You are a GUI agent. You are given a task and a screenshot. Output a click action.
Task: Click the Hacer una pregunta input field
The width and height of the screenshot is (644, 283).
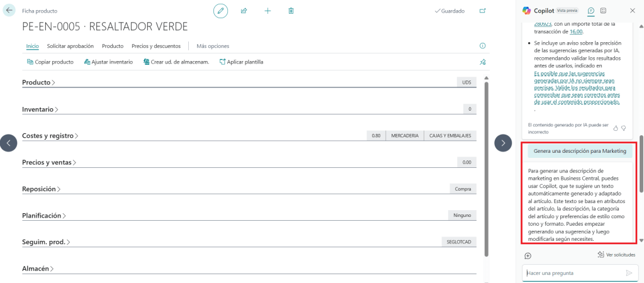(573, 273)
